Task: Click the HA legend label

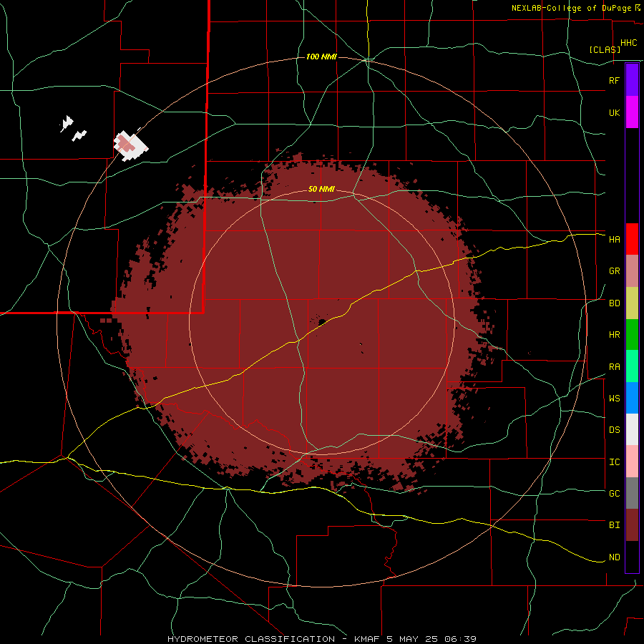Action: click(614, 240)
